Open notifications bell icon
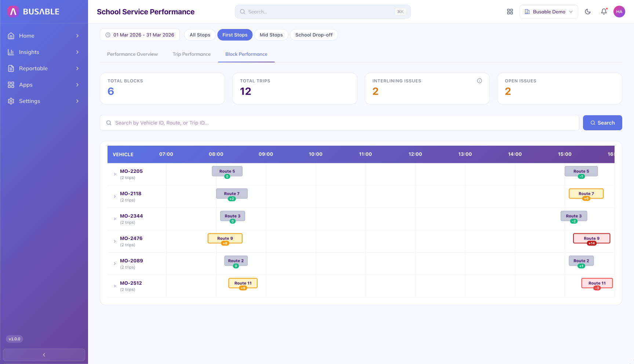 tap(604, 12)
